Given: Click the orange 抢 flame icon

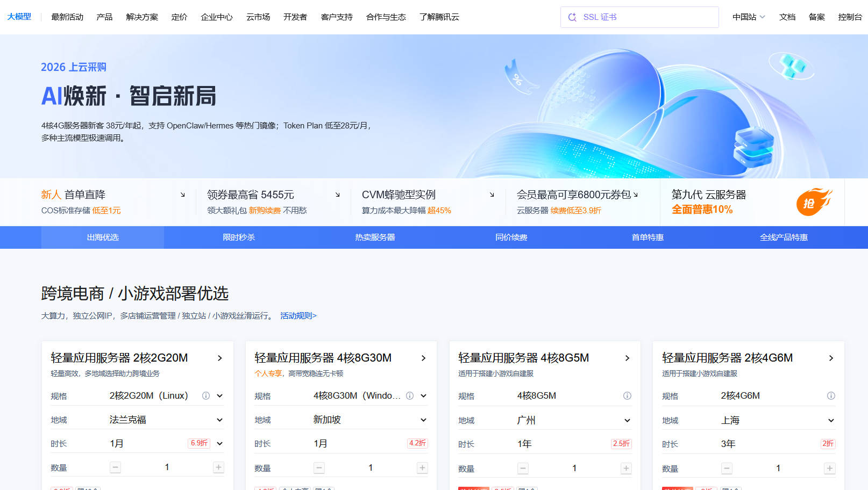Looking at the screenshot, I should click(814, 202).
